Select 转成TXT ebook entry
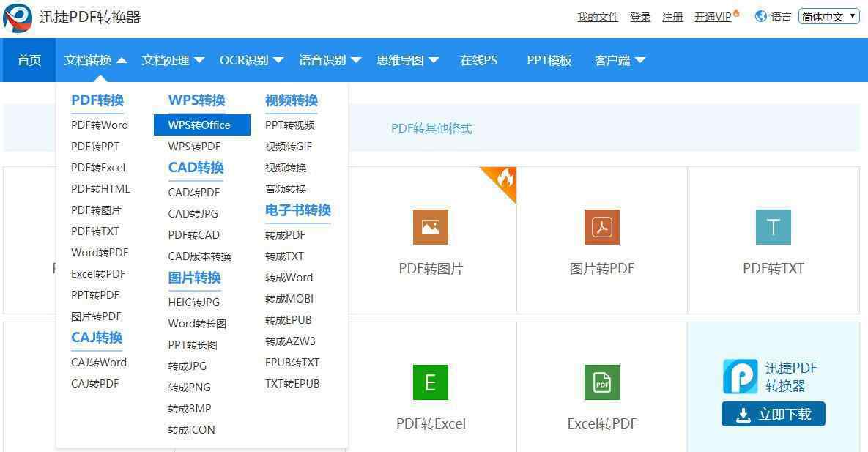 285,256
